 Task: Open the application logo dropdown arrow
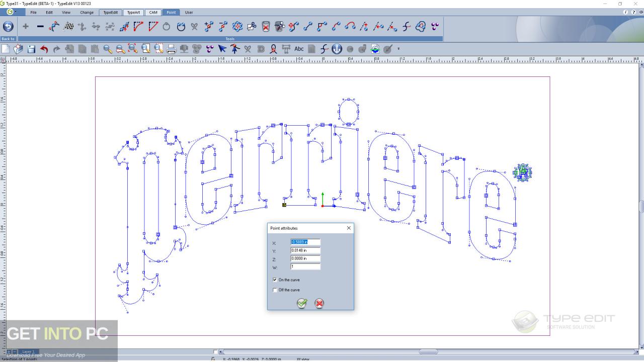pos(16,12)
